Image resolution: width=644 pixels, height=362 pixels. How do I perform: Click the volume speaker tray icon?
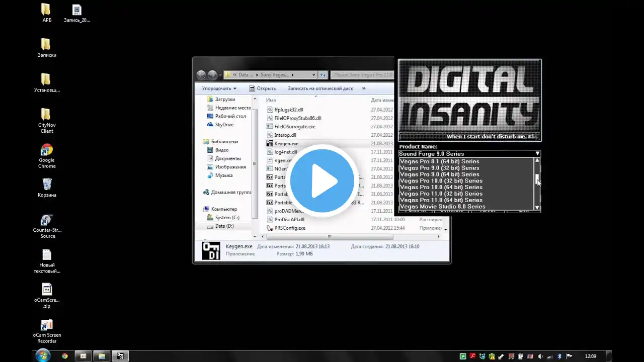540,356
